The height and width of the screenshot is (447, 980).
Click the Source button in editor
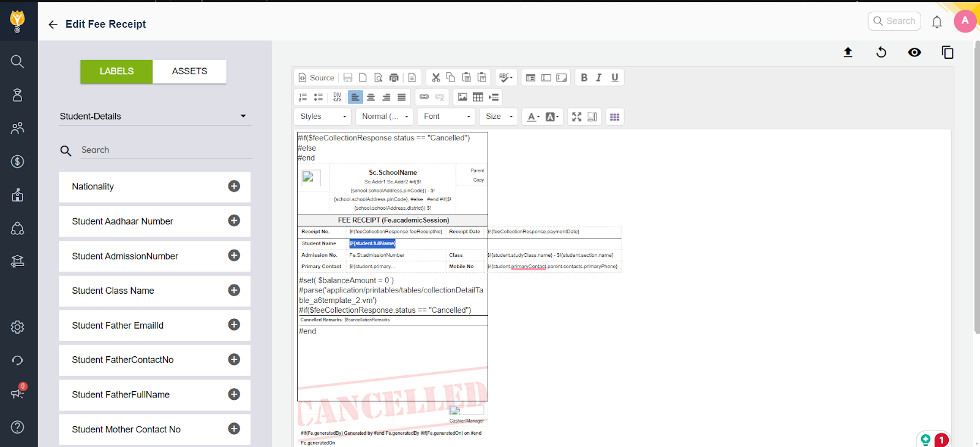click(x=316, y=78)
